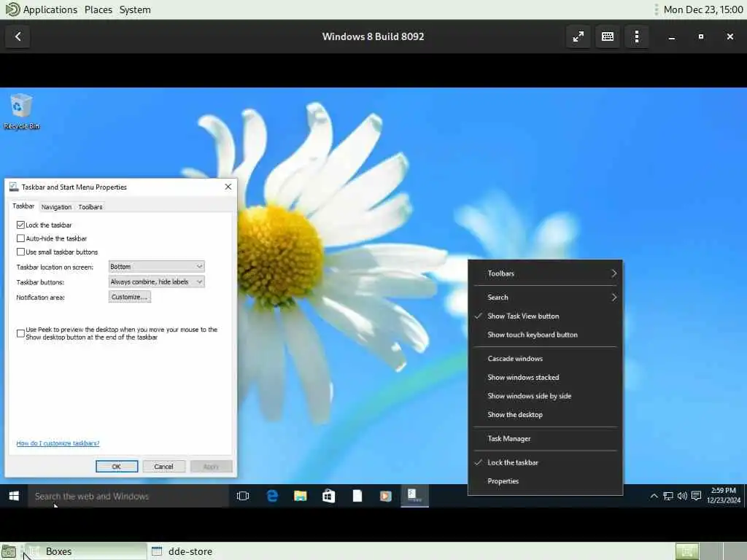Image resolution: width=747 pixels, height=560 pixels.
Task: Select the Taskbar tab
Action: pyautogui.click(x=23, y=206)
